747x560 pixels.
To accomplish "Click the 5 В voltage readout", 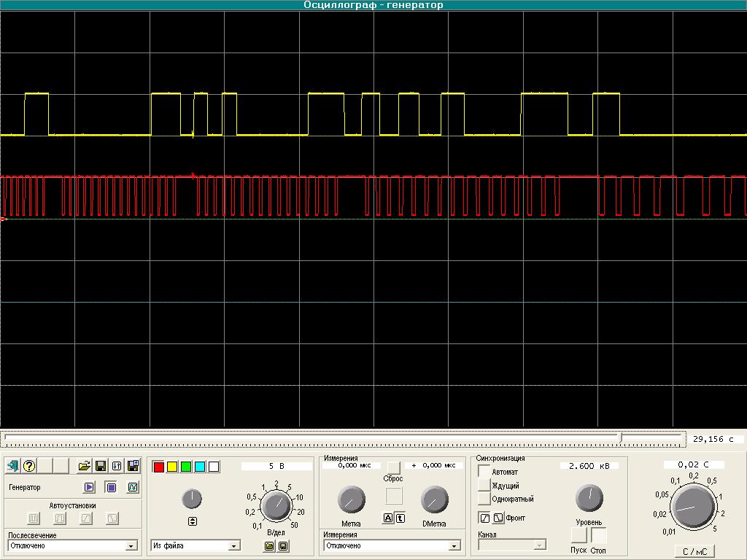I will [x=276, y=466].
